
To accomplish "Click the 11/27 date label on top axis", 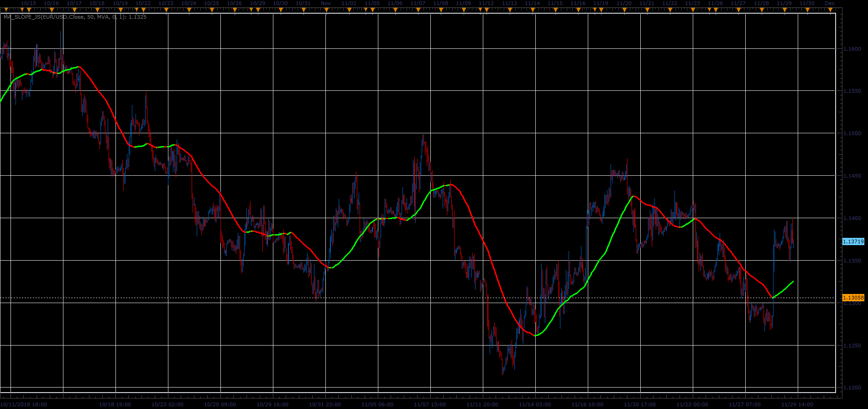I will pos(738,3).
